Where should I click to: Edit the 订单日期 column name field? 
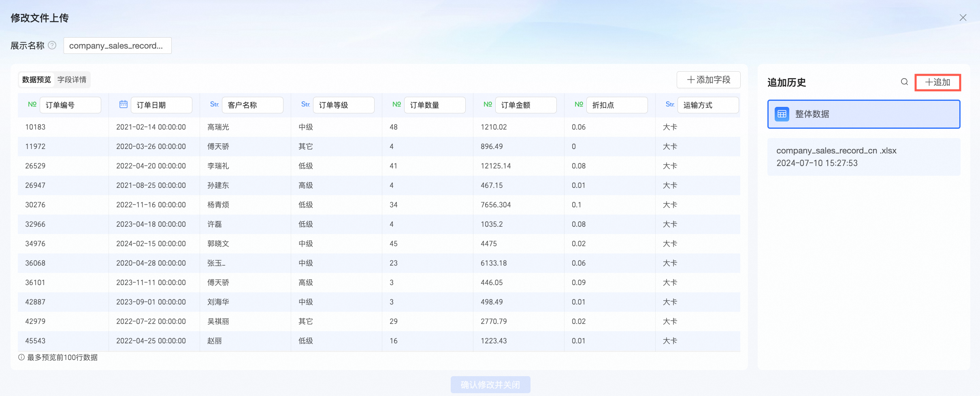coord(162,105)
